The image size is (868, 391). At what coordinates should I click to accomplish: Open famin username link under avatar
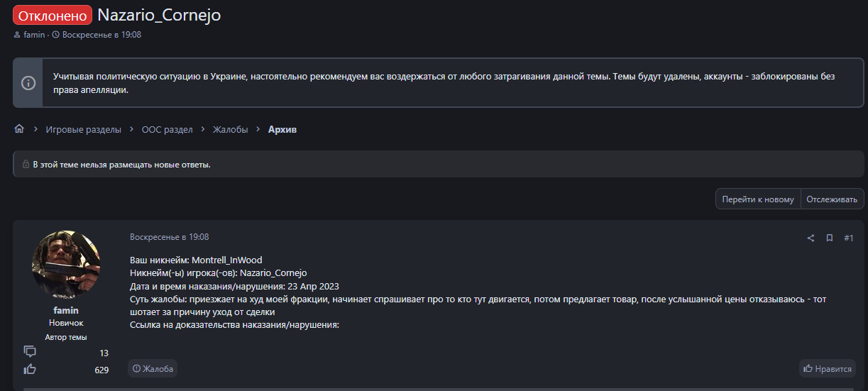point(66,311)
